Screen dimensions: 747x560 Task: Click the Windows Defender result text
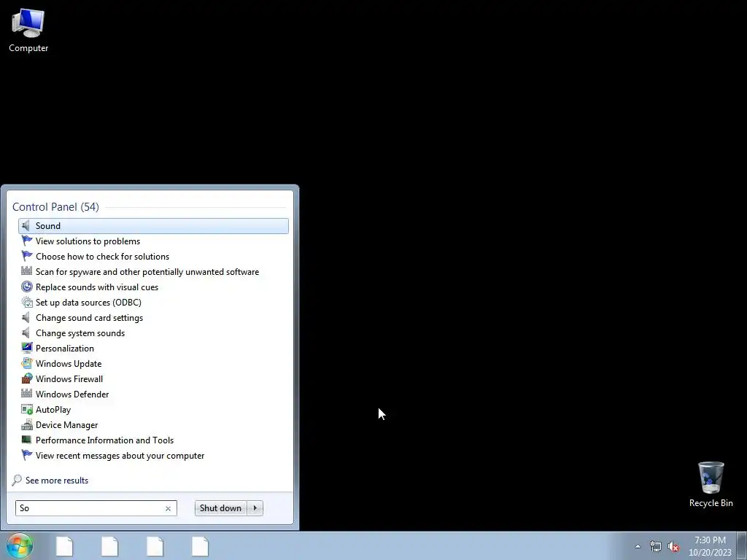click(72, 394)
